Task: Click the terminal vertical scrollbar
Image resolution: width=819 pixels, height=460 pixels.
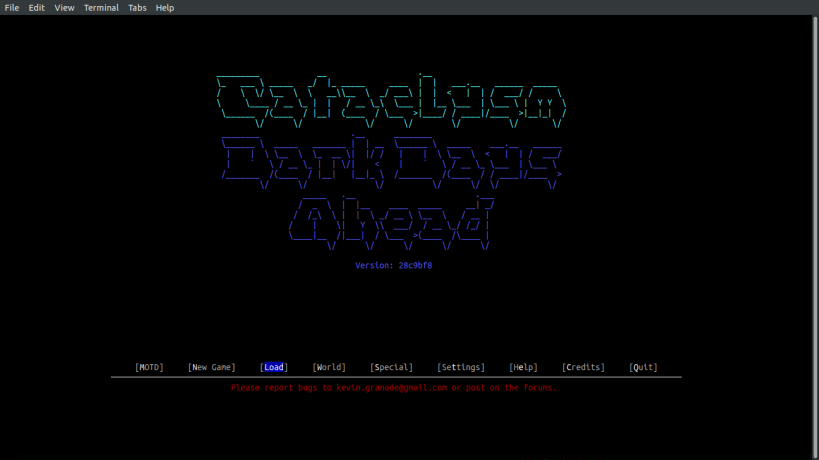Action: click(x=815, y=238)
